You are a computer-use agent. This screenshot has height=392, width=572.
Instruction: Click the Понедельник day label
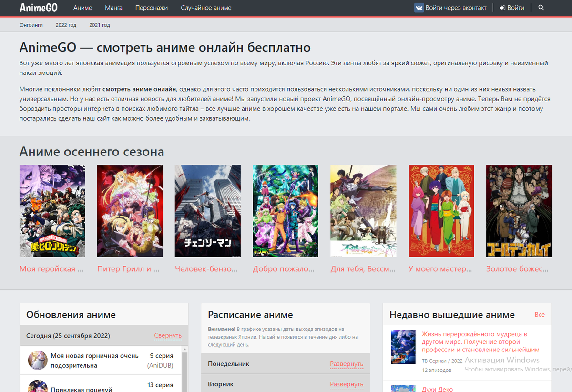click(229, 364)
